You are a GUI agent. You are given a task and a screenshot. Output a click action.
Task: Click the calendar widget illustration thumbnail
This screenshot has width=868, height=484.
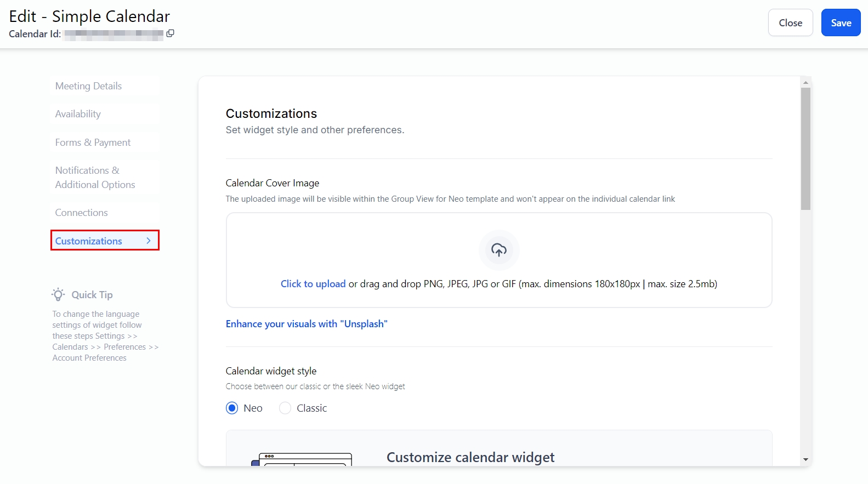(302, 459)
